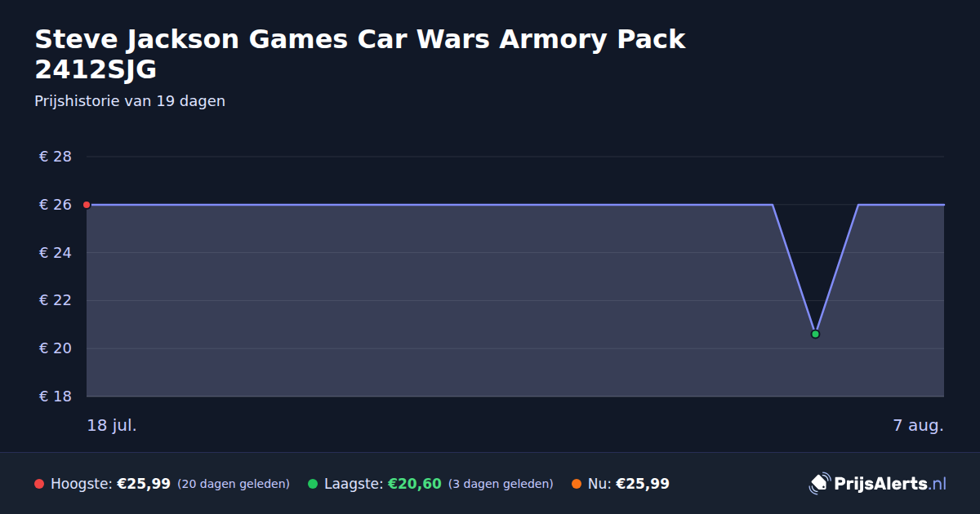Click the € 24 axis label
The height and width of the screenshot is (514, 980).
[56, 253]
